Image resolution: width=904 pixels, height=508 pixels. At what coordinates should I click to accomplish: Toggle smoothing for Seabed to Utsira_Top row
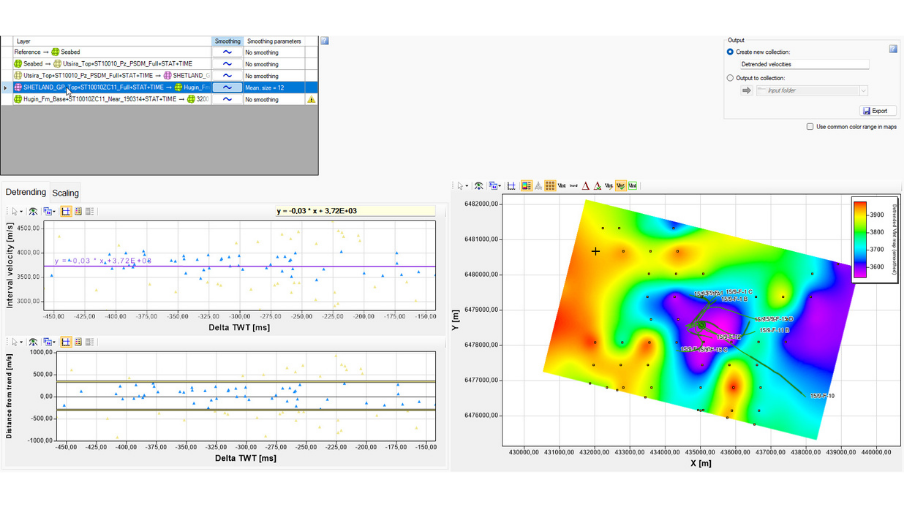[x=227, y=64]
